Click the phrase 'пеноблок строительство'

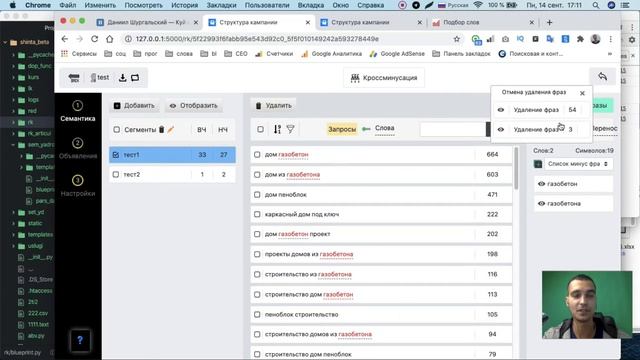click(302, 315)
